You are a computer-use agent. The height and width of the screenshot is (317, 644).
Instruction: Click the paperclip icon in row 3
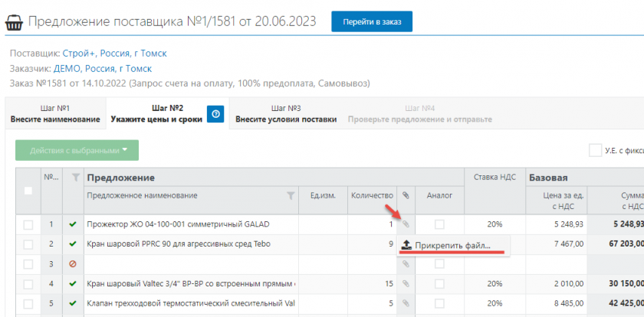tap(406, 264)
